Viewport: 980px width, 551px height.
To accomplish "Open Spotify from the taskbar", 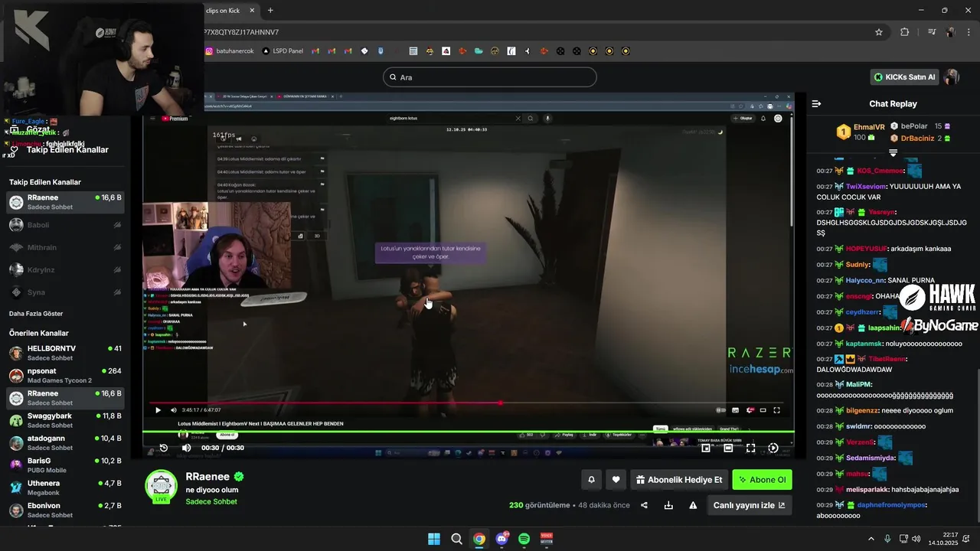I will 524,539.
